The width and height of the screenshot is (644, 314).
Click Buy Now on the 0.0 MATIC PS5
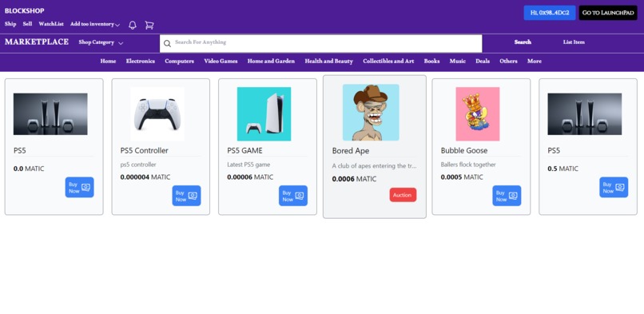pos(79,187)
